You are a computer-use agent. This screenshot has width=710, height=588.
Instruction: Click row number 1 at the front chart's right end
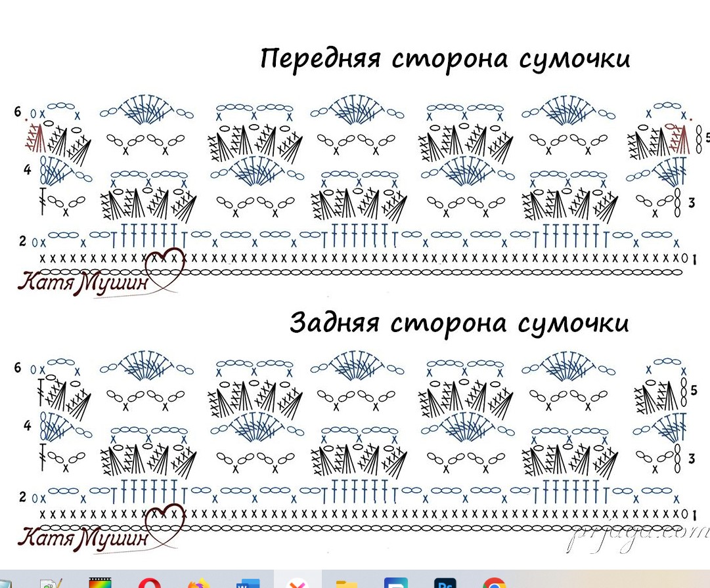coord(694,259)
